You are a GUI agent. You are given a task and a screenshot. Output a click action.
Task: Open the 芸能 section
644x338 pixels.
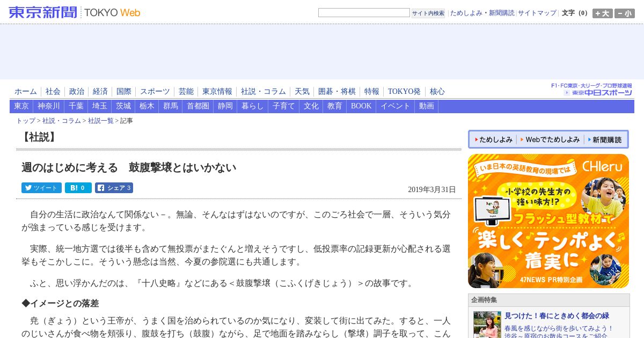click(x=186, y=92)
